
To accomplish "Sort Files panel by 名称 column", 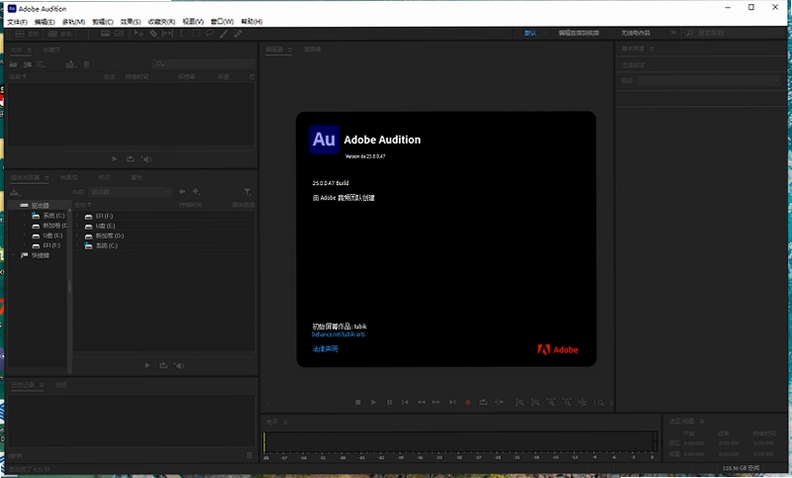I will 18,77.
